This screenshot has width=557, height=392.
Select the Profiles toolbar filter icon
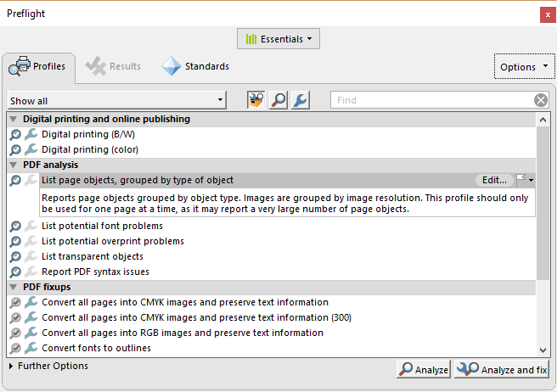click(x=256, y=100)
